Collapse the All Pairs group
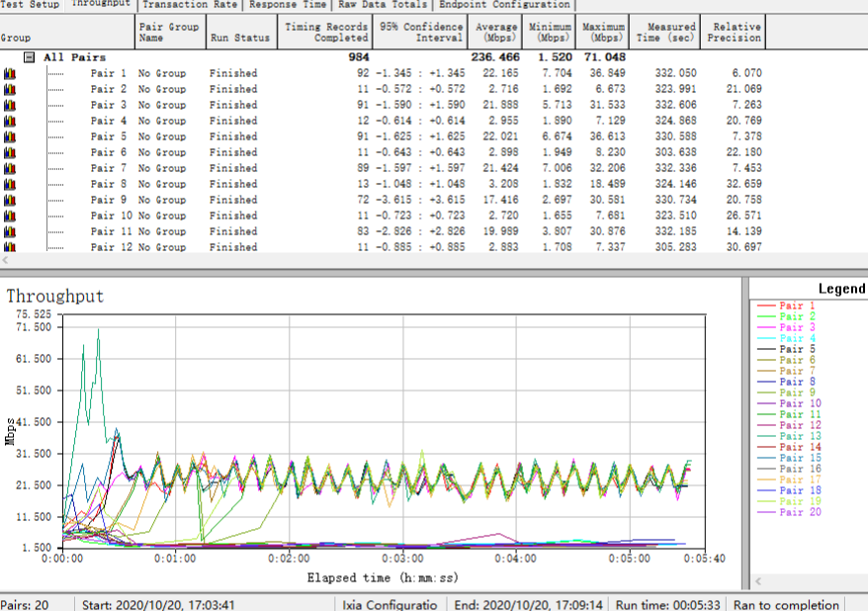This screenshot has height=611, width=868. pos(30,57)
